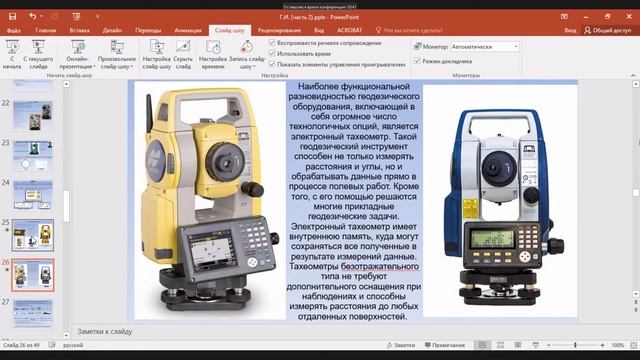This screenshot has width=640, height=360.
Task: Open the Главная ribbon tab
Action: pos(46,30)
